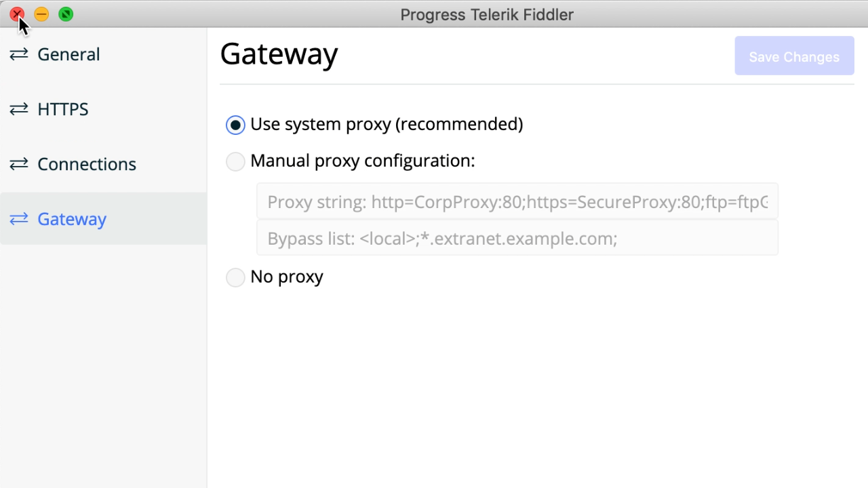Click the arrows icon beside HTTPS
The height and width of the screenshot is (488, 868).
tap(19, 109)
